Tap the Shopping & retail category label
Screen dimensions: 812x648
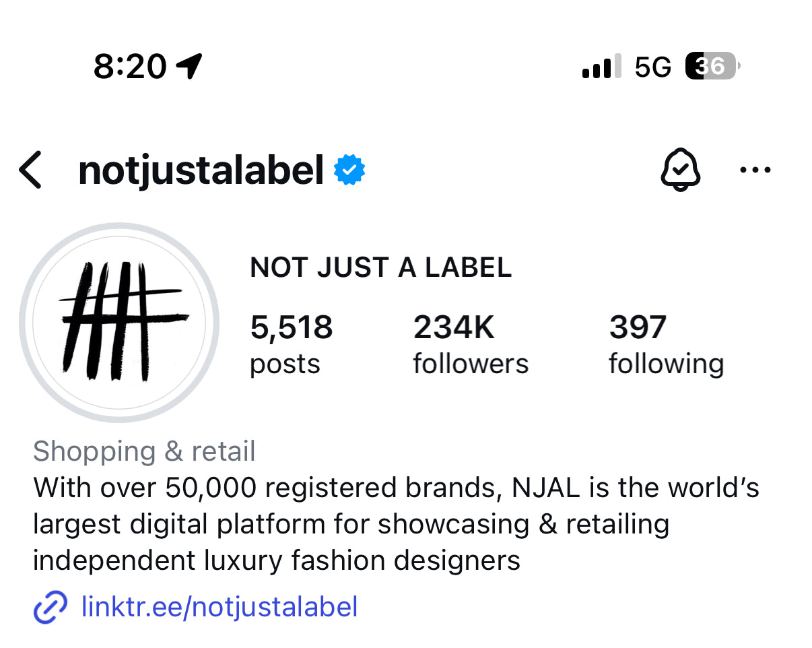coord(144,451)
